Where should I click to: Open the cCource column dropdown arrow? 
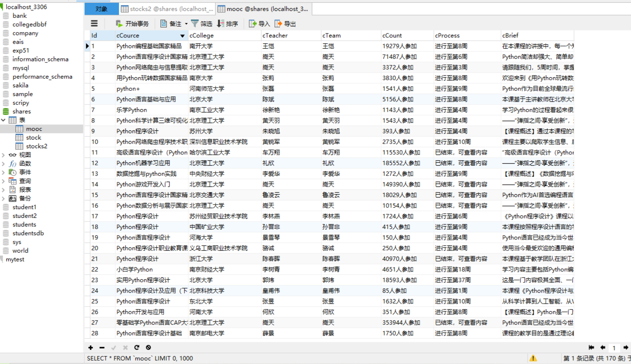[182, 36]
